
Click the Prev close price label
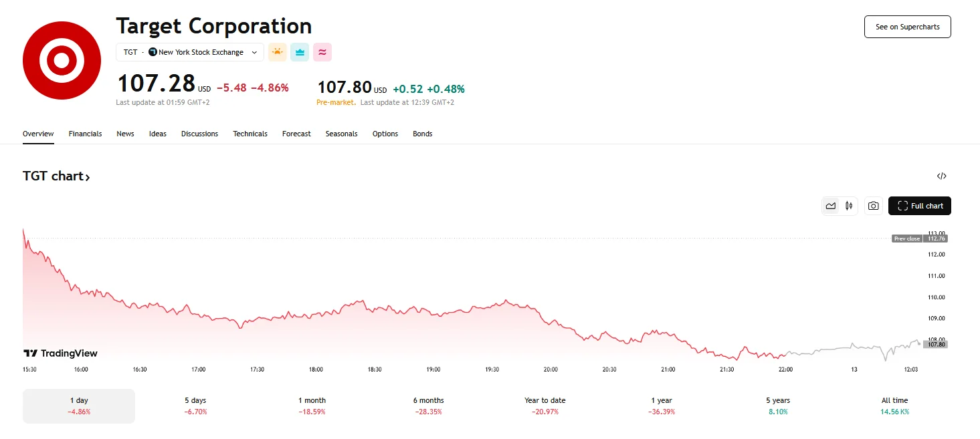tap(906, 239)
